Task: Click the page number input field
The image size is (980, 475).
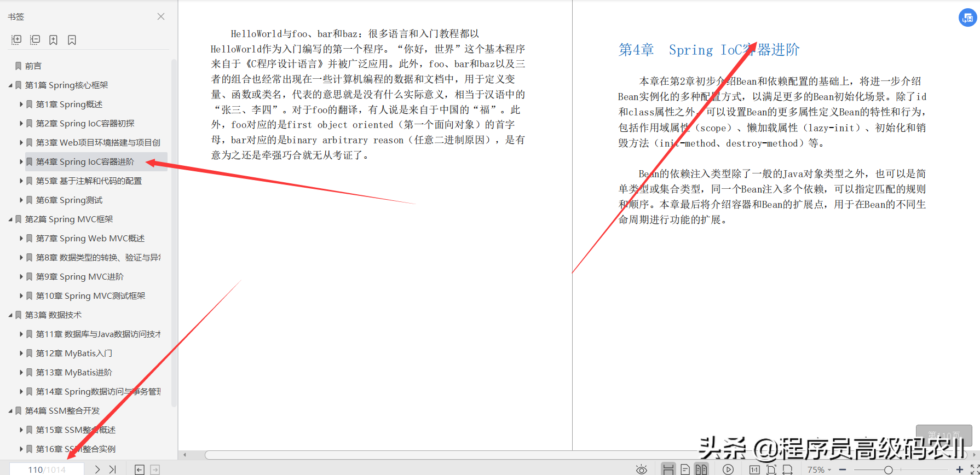Action: coord(47,469)
